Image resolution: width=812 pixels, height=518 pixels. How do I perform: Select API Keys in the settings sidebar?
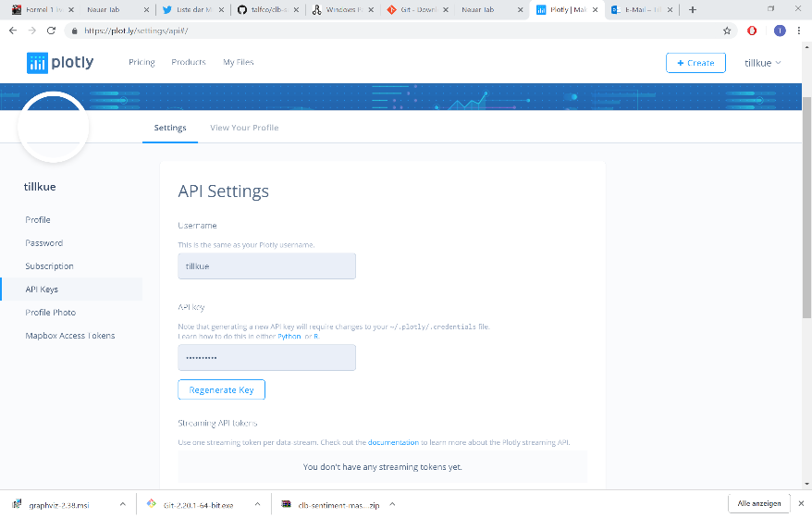coord(42,290)
